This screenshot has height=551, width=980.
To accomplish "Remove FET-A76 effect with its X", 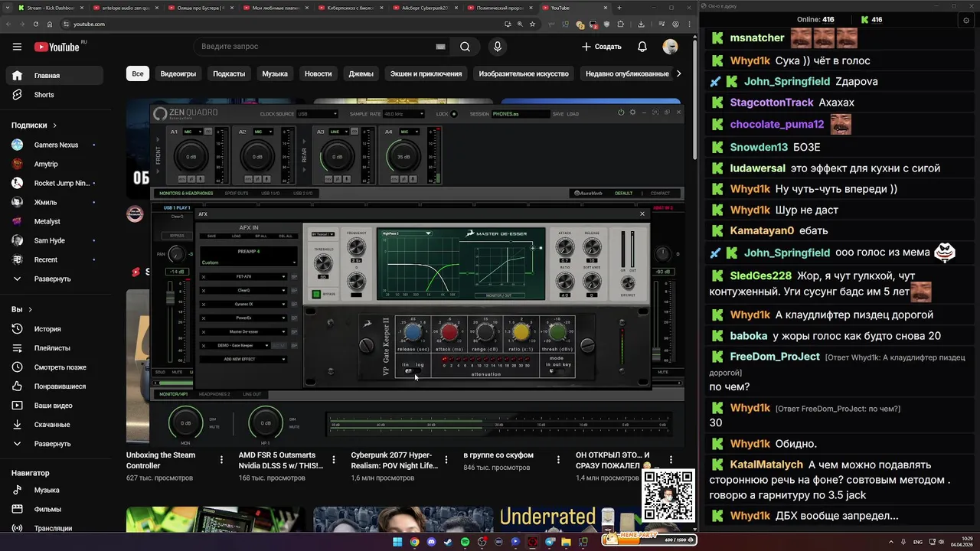I will coord(204,276).
